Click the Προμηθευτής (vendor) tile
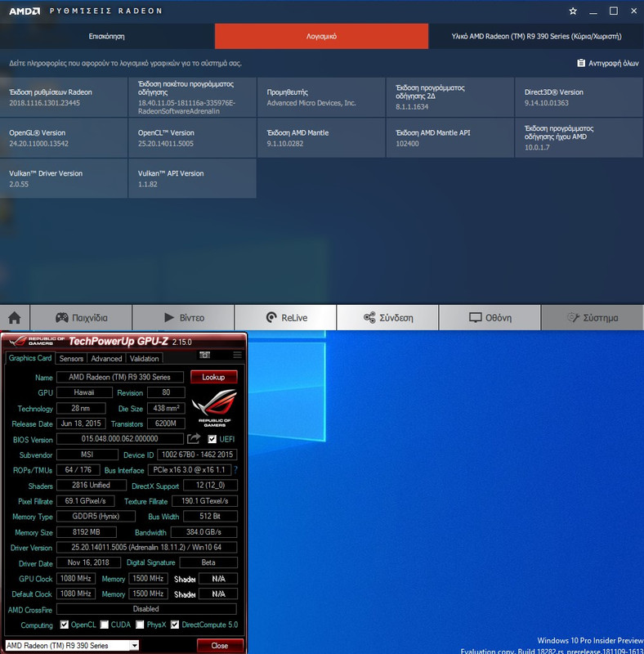 (x=321, y=97)
